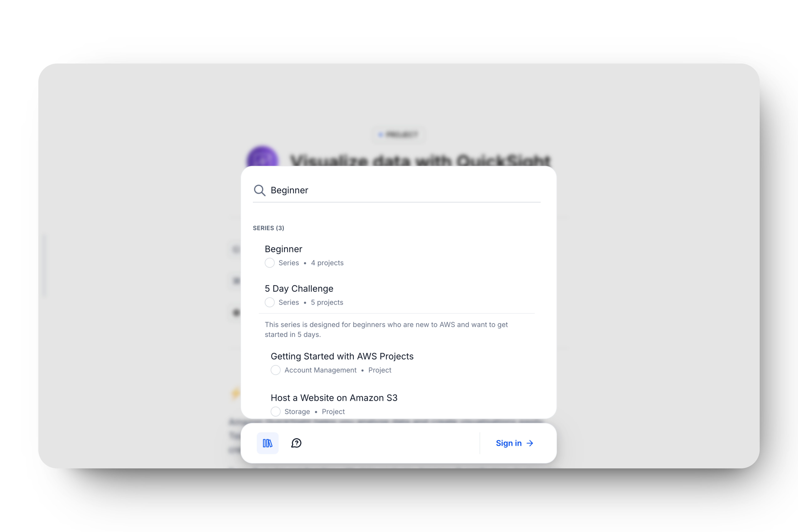Click the 5 Day Challenge description text
Image resolution: width=798 pixels, height=532 pixels.
386,329
